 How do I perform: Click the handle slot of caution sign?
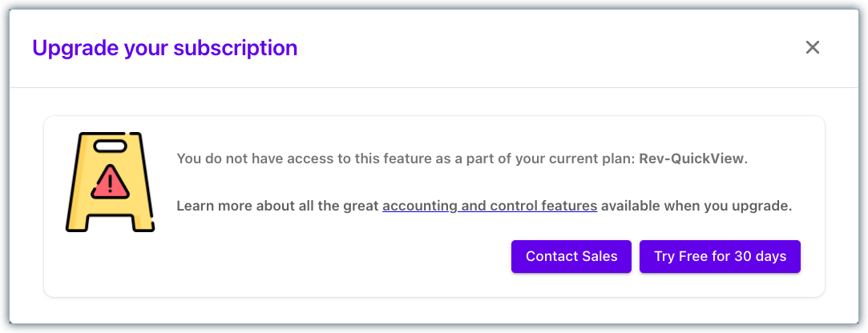coord(110,146)
